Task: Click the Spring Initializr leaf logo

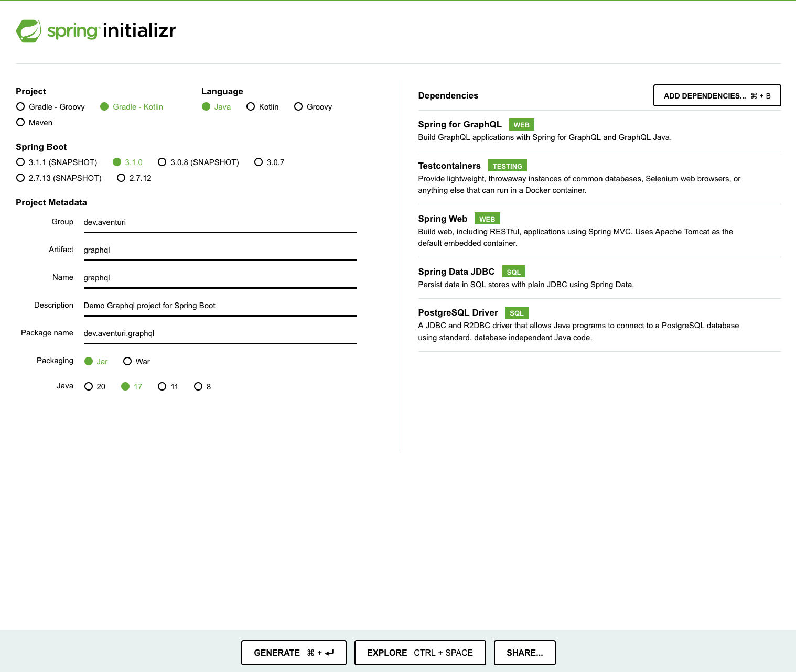Action: pos(29,31)
